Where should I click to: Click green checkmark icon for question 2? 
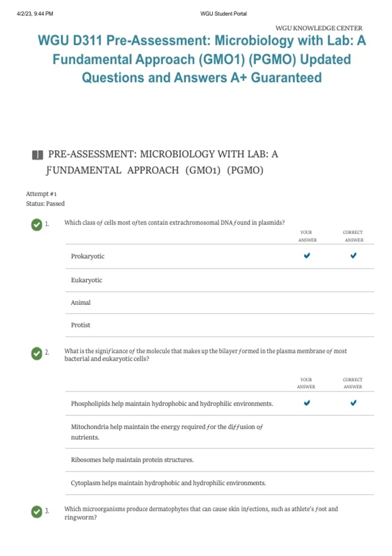37,353
